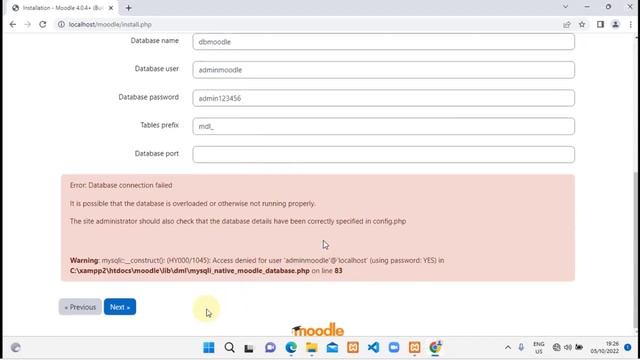
Task: Click the browser forward arrow
Action: click(27, 24)
